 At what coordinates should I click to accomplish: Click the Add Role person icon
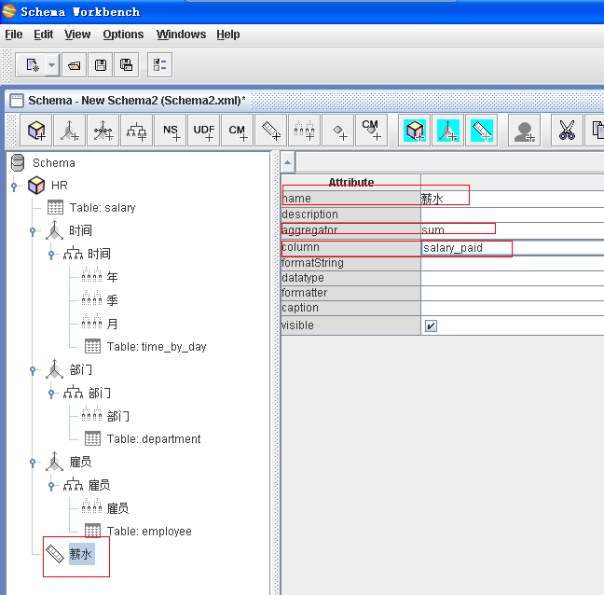tap(524, 130)
